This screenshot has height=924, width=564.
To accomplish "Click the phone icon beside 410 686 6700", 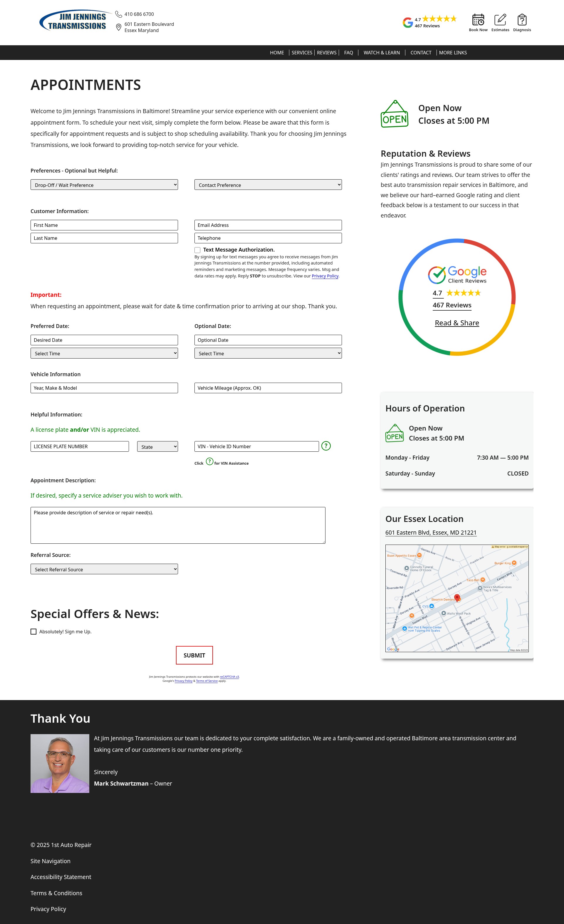I will [118, 14].
